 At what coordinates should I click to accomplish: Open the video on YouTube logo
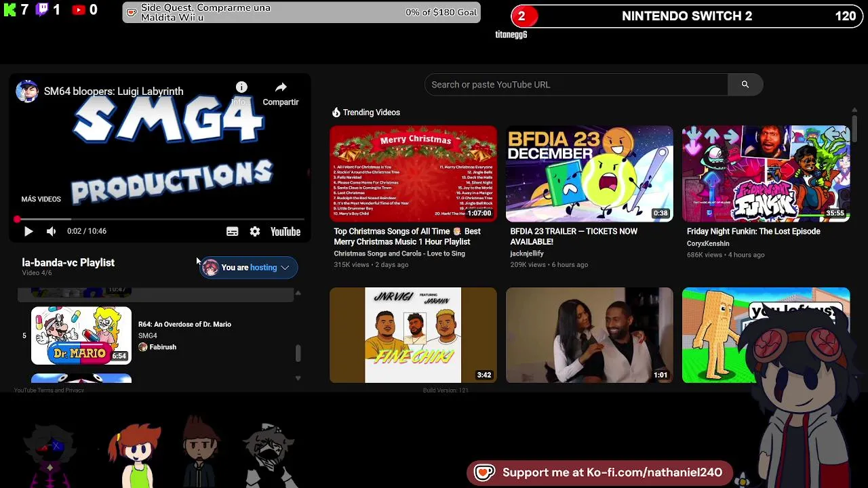coord(285,232)
